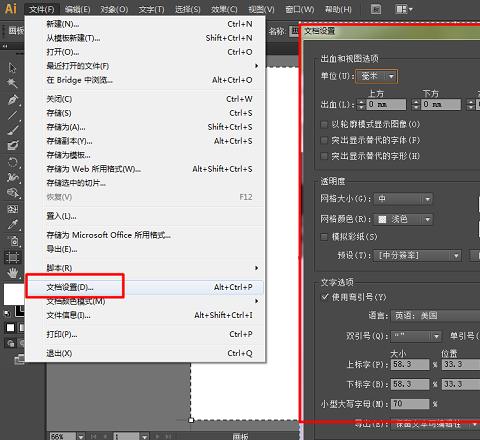The width and height of the screenshot is (480, 440).
Task: Click the solid Color mode button
Action: click(10, 328)
